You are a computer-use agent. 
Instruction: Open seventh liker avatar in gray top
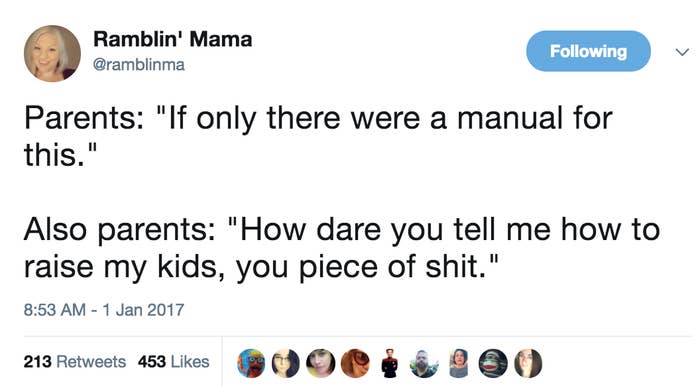coord(458,363)
